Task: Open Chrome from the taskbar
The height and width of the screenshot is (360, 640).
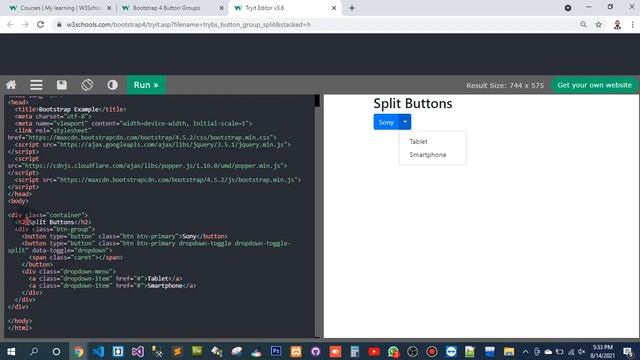Action: tap(78, 351)
